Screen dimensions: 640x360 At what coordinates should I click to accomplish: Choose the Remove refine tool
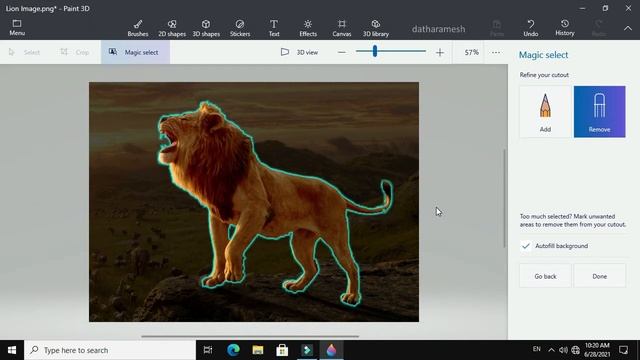(x=599, y=111)
